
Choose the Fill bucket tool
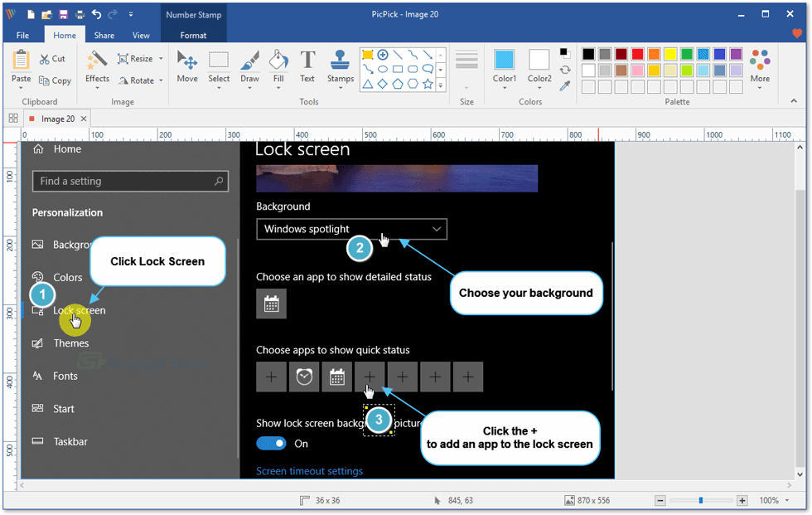pos(278,66)
